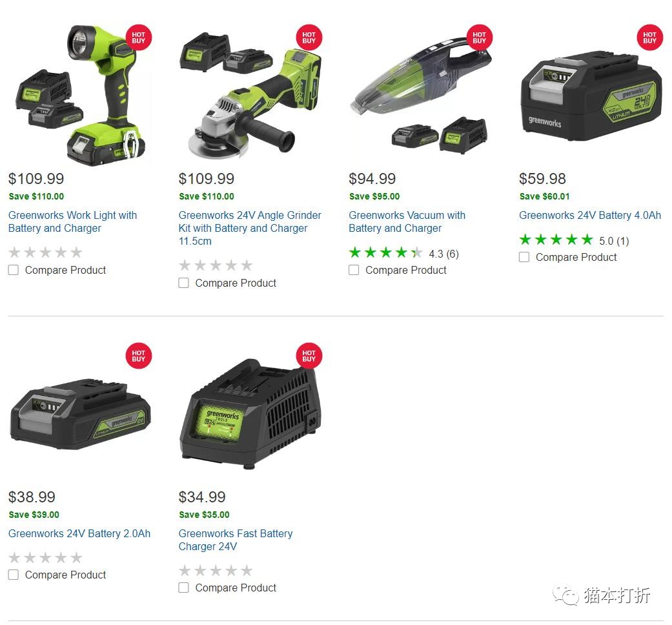Viewport: 672px width, 625px height.
Task: Tick Compare Product for Fast Battery Charger
Action: pos(183,588)
